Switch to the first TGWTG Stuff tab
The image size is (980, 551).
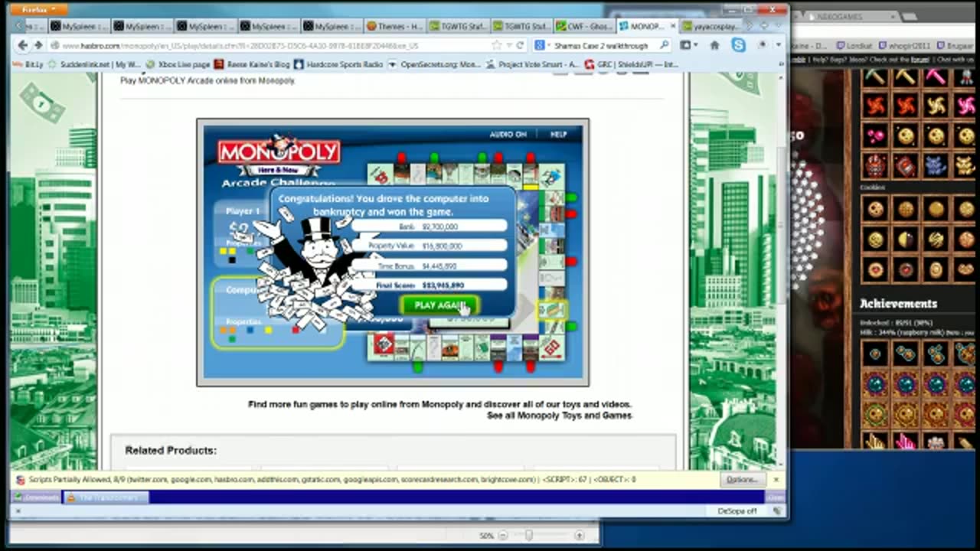tap(458, 26)
